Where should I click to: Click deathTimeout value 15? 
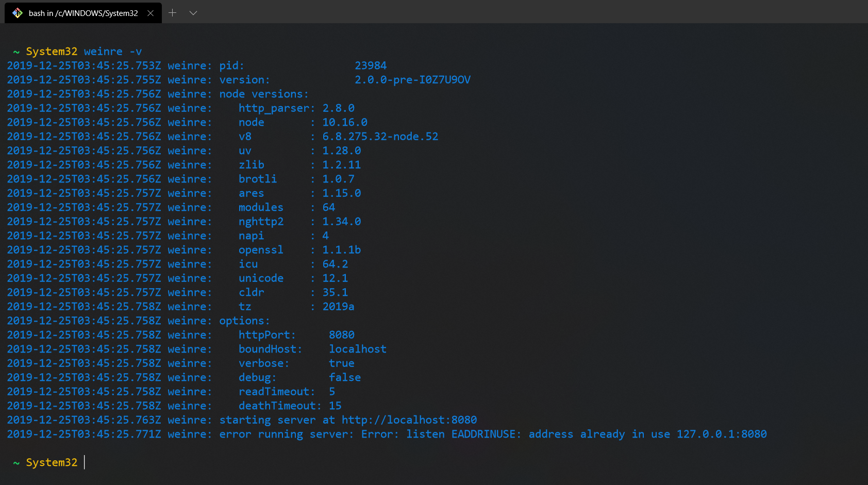(336, 406)
